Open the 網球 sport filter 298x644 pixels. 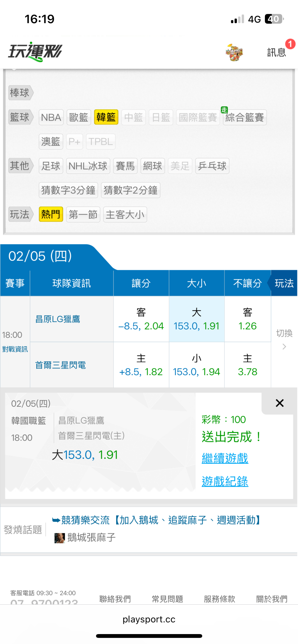click(x=153, y=166)
